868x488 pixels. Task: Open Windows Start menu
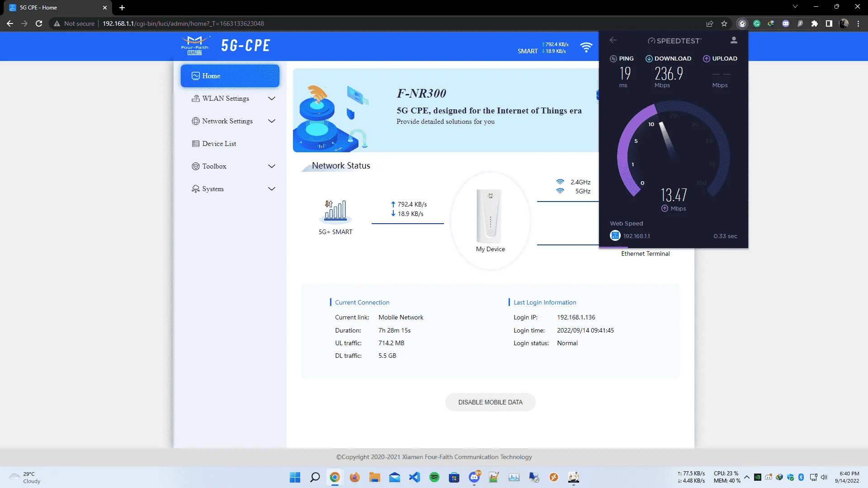pos(295,477)
